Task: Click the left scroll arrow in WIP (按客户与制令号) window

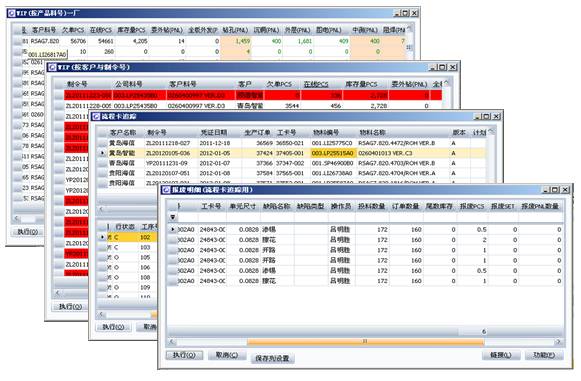Action: pyautogui.click(x=57, y=292)
